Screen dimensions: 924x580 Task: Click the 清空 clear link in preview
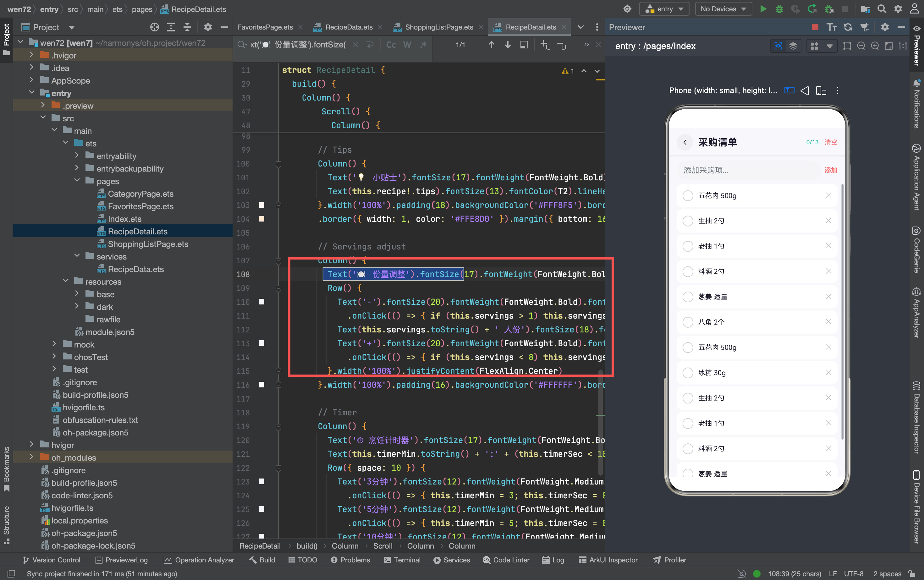point(831,142)
